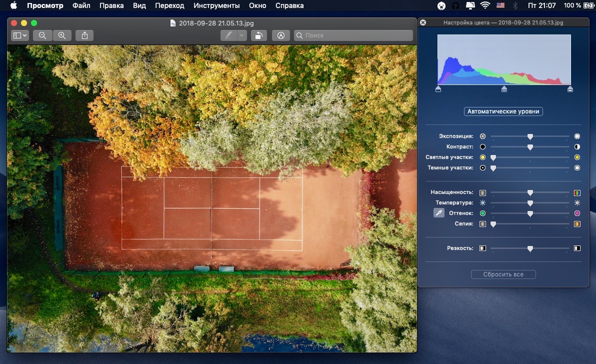Click the Rotate icon in the toolbar
The width and height of the screenshot is (596, 364).
(258, 35)
